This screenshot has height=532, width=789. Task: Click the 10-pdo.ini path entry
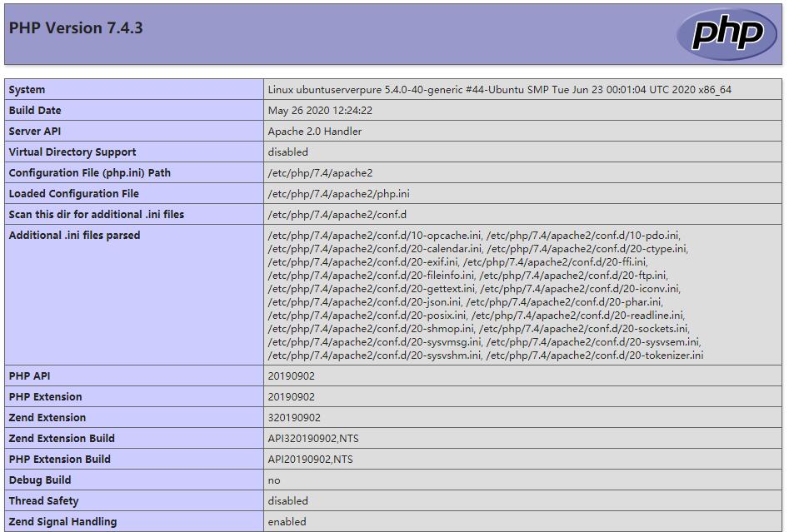tap(583, 236)
